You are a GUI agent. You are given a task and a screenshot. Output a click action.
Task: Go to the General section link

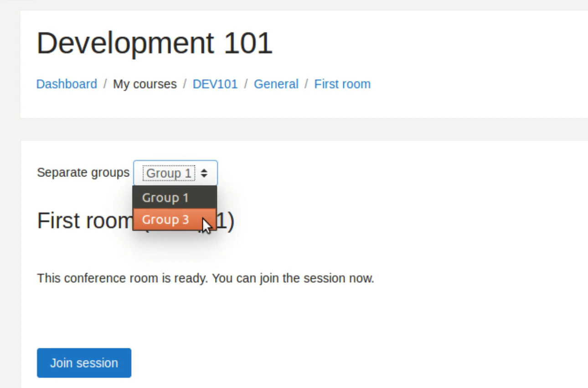[x=276, y=84]
